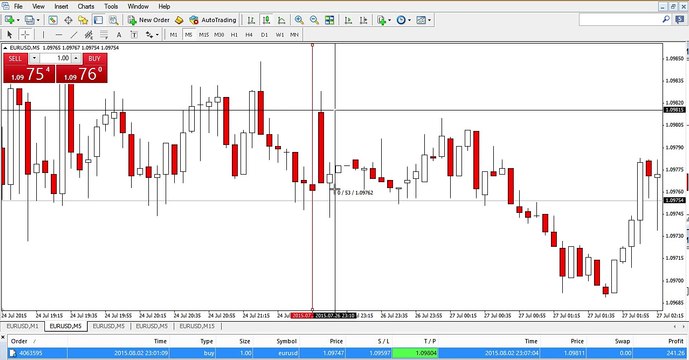
Task: Click the BUY 1.09 76 button
Action: click(82, 73)
